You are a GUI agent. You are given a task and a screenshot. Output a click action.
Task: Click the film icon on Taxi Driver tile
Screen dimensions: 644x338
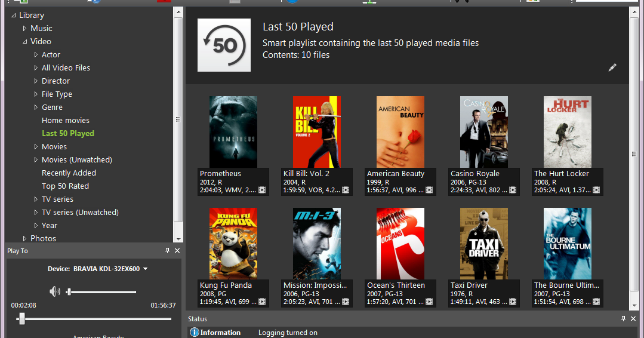click(513, 302)
